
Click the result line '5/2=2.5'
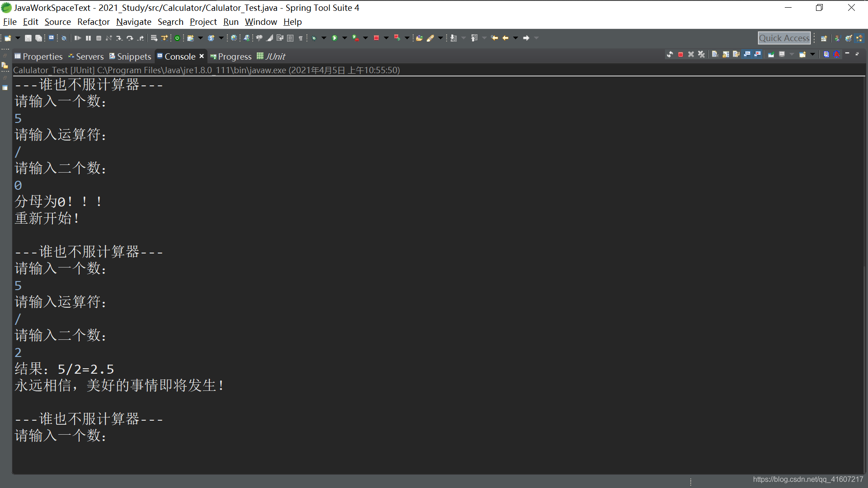(x=86, y=369)
